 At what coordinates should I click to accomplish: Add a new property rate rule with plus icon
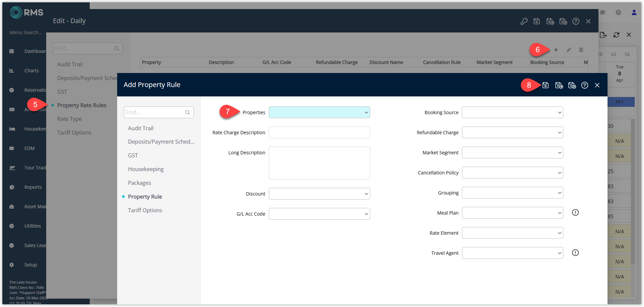[556, 50]
